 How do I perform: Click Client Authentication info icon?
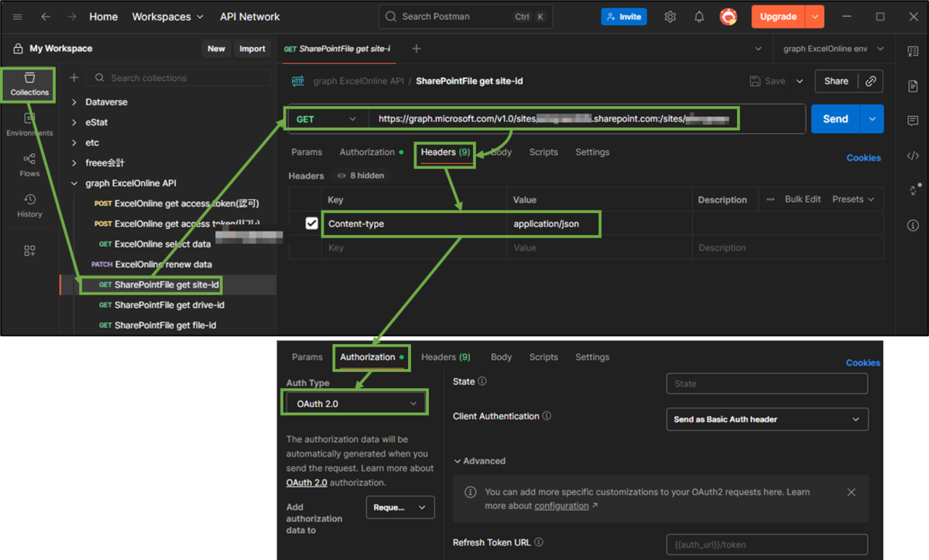pyautogui.click(x=547, y=416)
